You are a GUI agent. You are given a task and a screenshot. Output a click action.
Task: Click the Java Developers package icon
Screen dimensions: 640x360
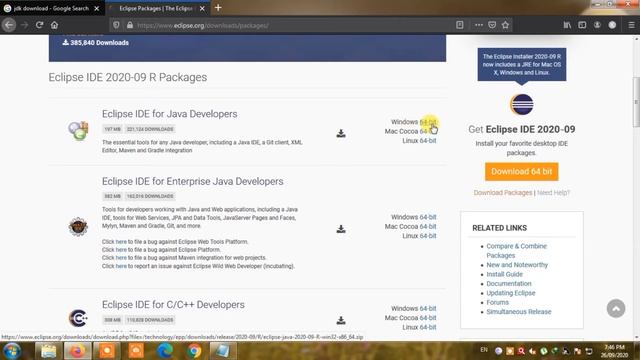[x=78, y=131]
